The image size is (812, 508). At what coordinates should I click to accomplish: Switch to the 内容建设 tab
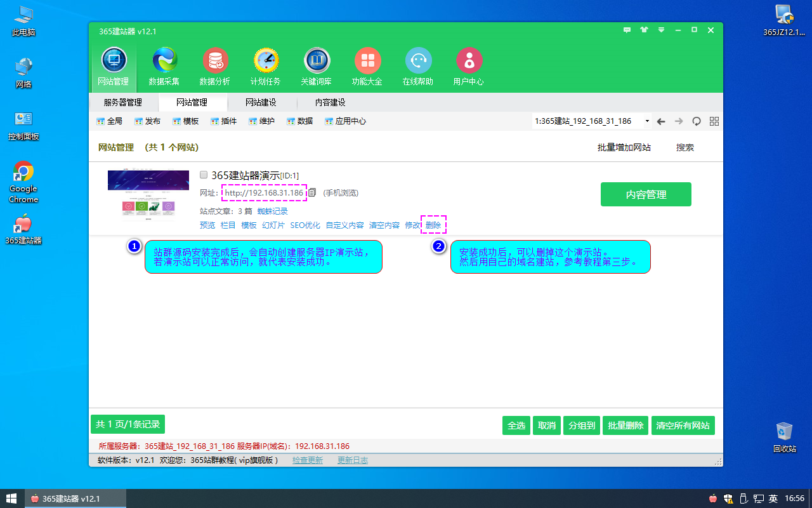coord(331,102)
